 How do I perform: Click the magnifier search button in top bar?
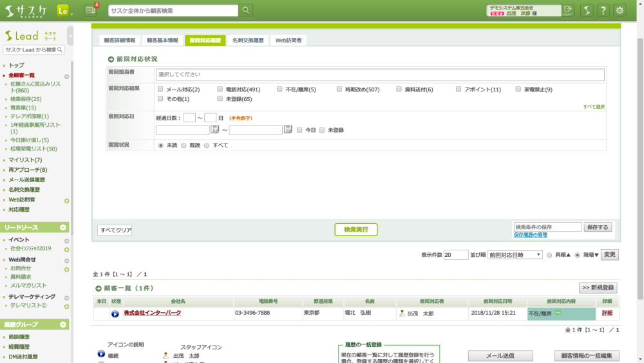245,10
